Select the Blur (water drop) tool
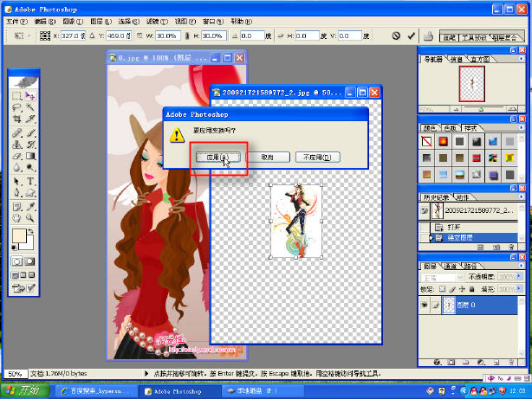 click(x=16, y=168)
